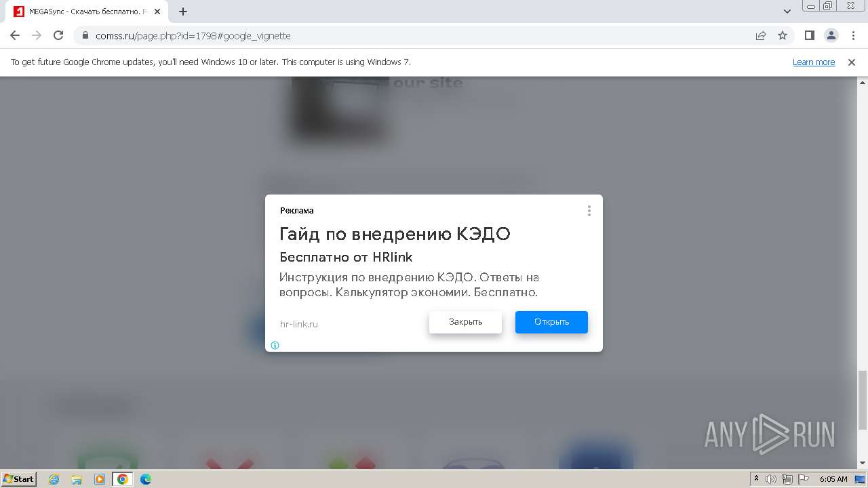Open a new browser tab

pos(183,12)
